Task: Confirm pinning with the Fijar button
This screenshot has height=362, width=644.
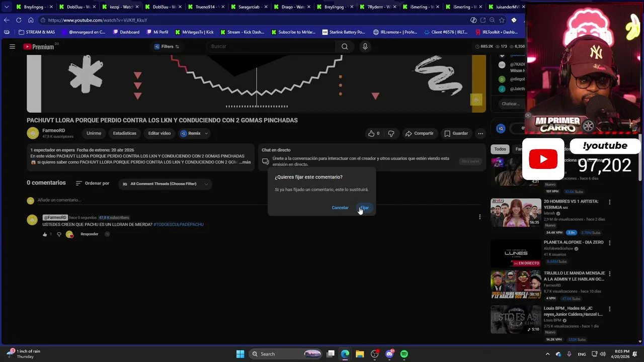Action: click(x=365, y=208)
